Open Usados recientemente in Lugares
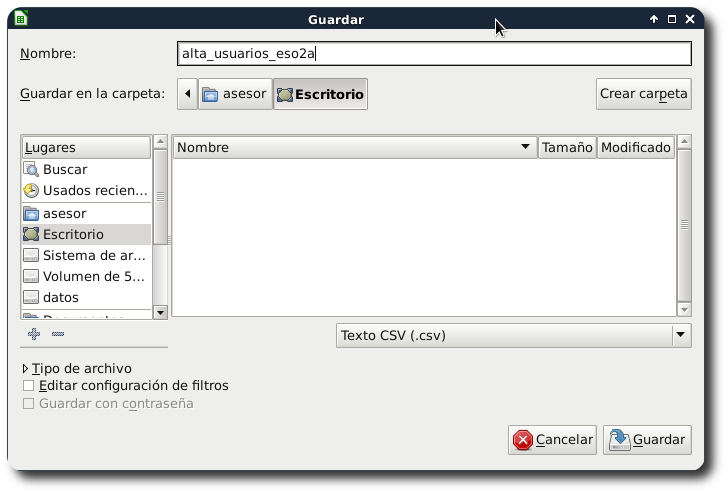The width and height of the screenshot is (728, 494). click(x=86, y=190)
